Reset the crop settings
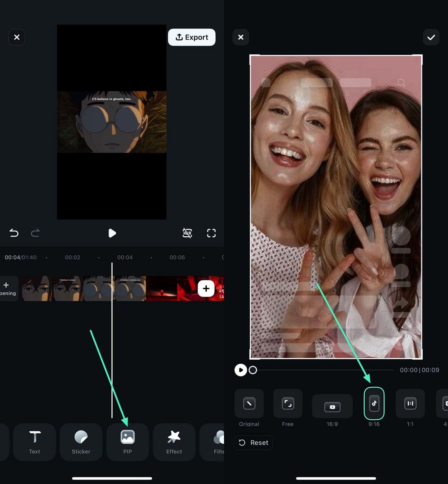This screenshot has height=484, width=448. [253, 442]
